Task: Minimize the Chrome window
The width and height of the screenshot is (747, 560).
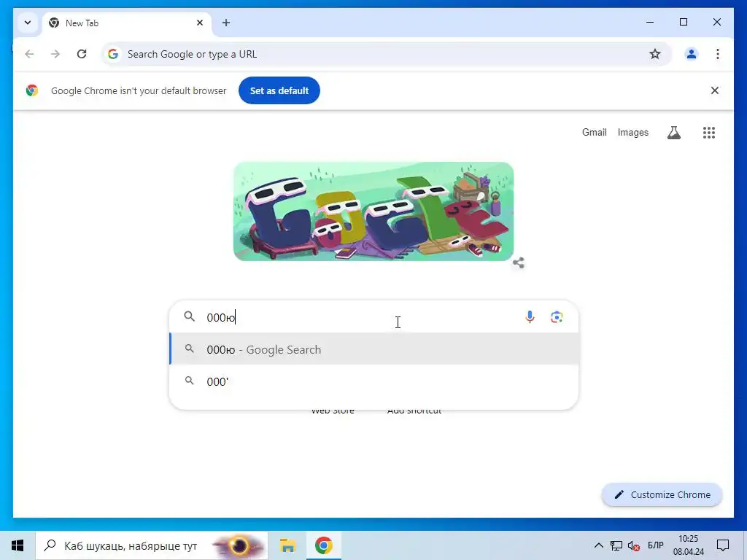Action: pyautogui.click(x=650, y=23)
